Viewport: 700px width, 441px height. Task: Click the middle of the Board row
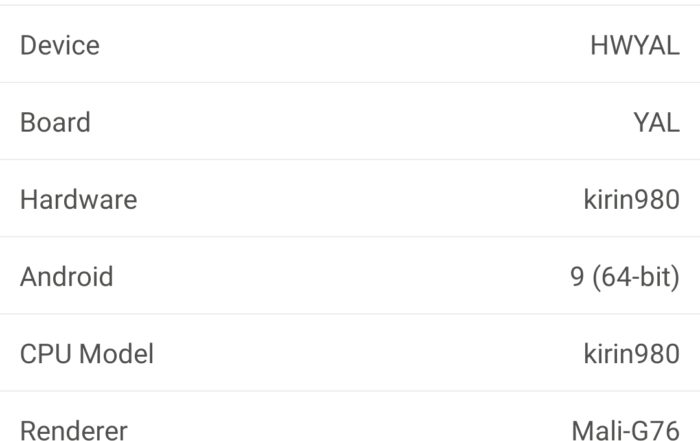[x=350, y=122]
